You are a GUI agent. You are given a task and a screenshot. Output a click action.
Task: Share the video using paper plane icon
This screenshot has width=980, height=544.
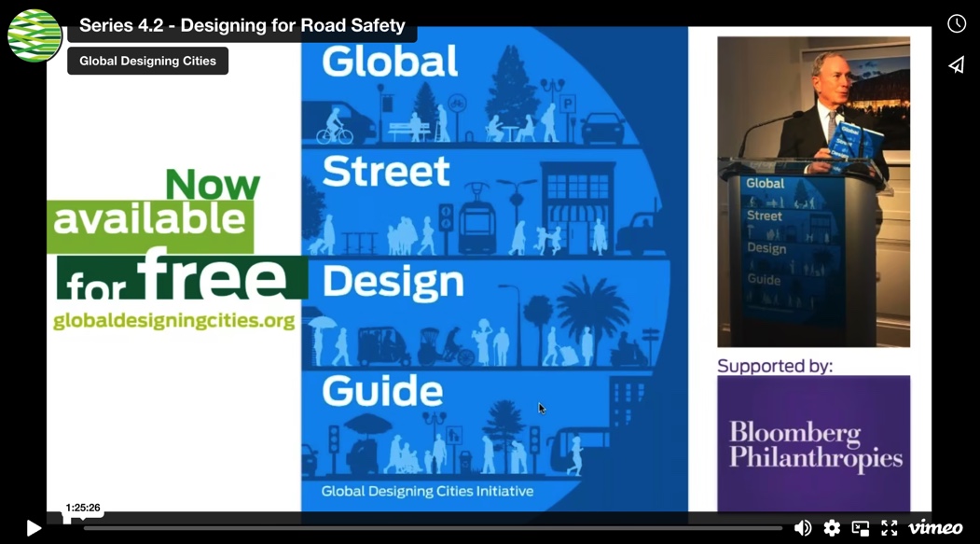(x=957, y=64)
